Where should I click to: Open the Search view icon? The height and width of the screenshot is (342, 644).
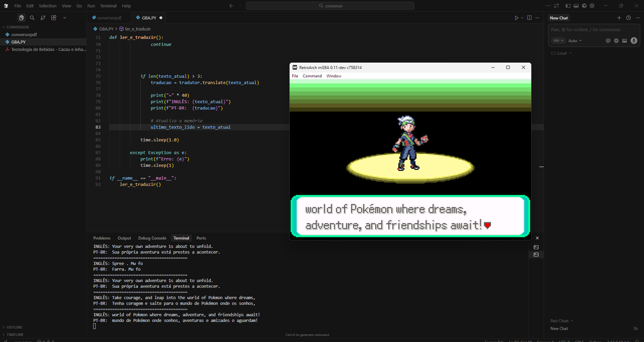point(32,18)
